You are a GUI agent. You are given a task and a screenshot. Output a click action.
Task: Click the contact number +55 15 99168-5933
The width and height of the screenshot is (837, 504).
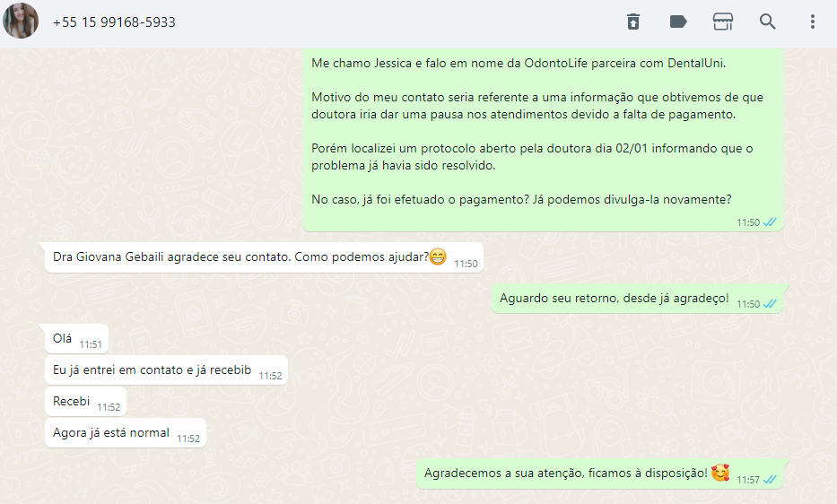[114, 22]
